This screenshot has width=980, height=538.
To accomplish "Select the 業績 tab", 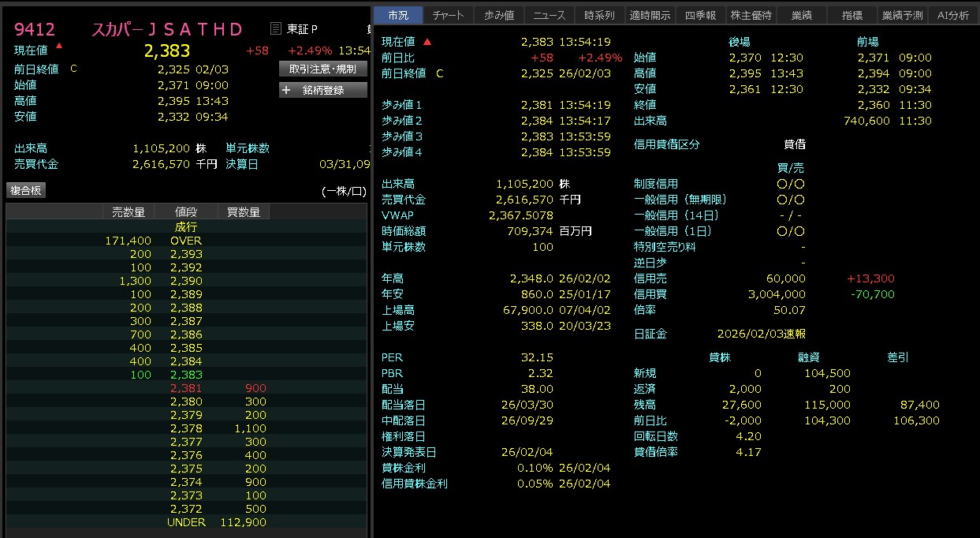I will (x=802, y=15).
